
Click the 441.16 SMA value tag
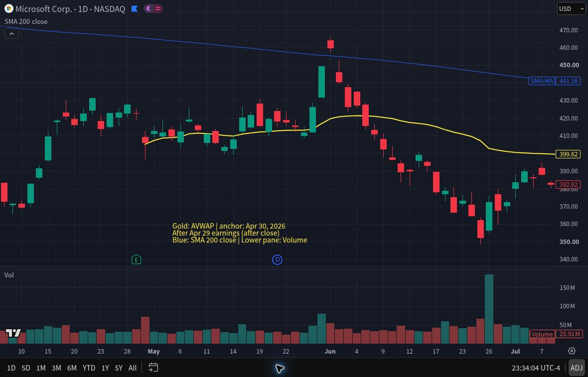[x=568, y=81]
